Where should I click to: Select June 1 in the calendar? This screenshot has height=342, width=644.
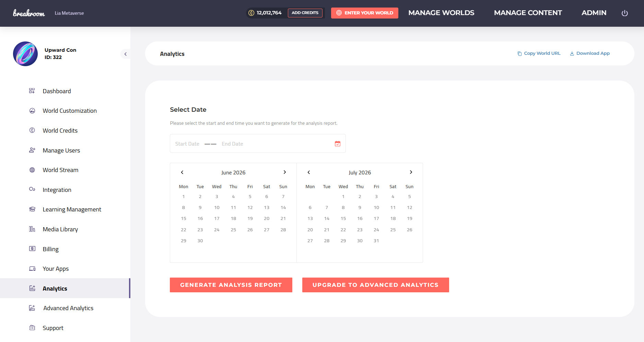[184, 197]
